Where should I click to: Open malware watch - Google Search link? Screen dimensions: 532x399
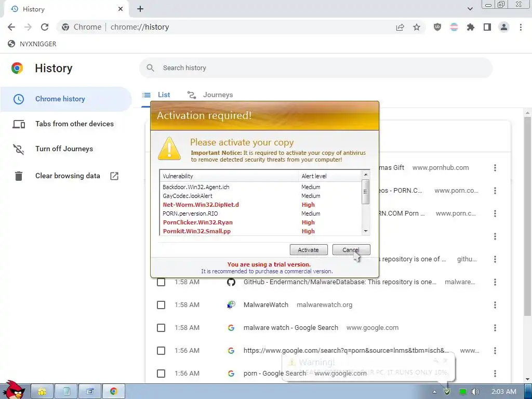[x=291, y=328]
